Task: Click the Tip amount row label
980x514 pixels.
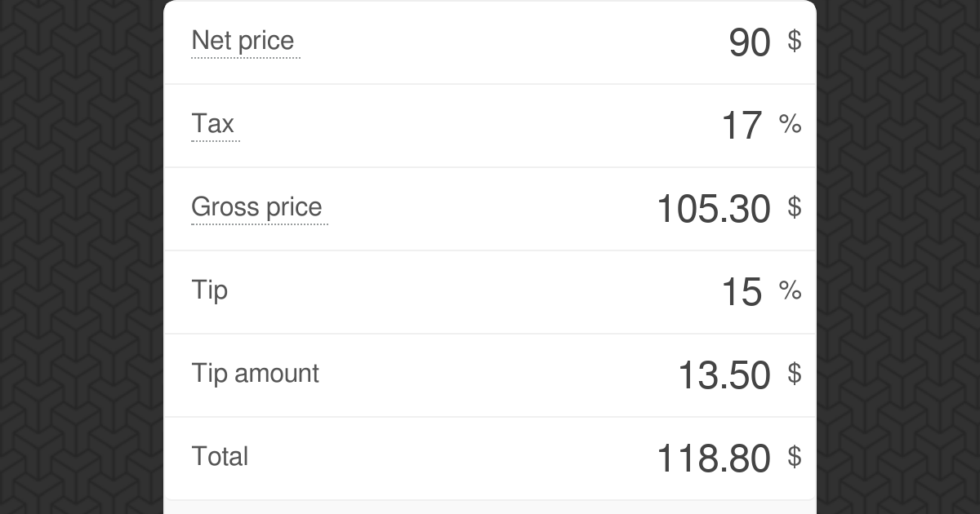Action: pyautogui.click(x=255, y=374)
